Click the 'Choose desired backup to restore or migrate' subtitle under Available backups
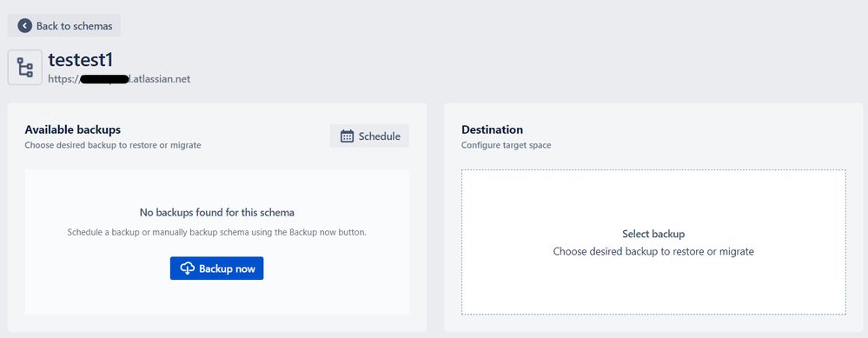Viewport: 868px width, 338px height. (113, 145)
